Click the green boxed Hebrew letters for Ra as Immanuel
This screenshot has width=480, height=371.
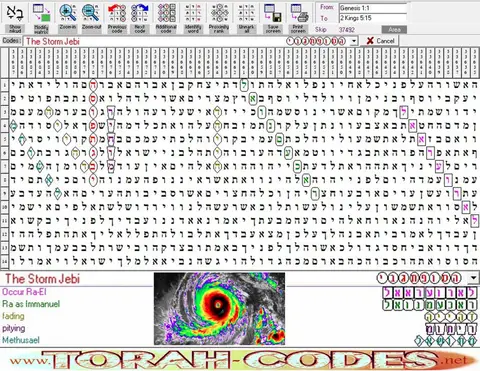pyautogui.click(x=430, y=305)
